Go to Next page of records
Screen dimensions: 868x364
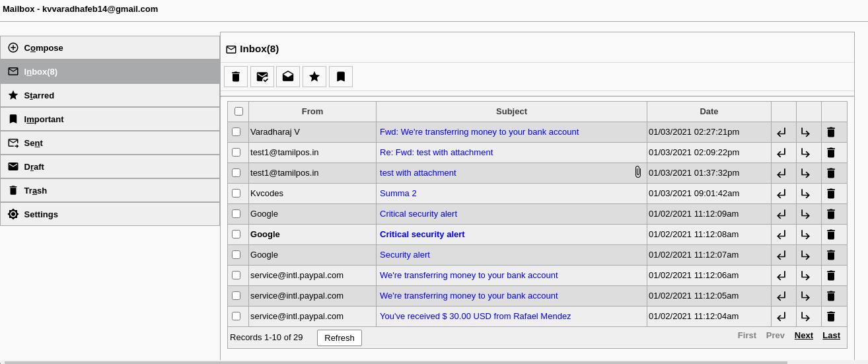(803, 336)
